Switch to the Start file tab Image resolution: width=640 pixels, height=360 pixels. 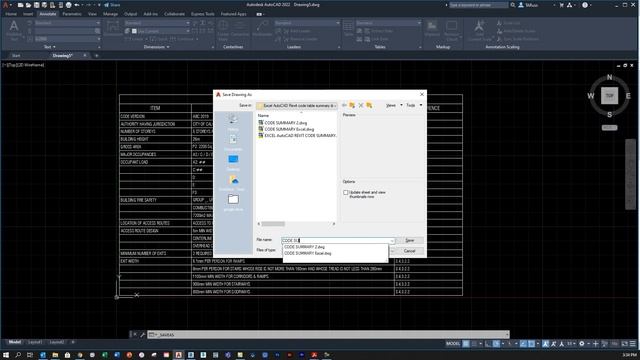point(16,56)
